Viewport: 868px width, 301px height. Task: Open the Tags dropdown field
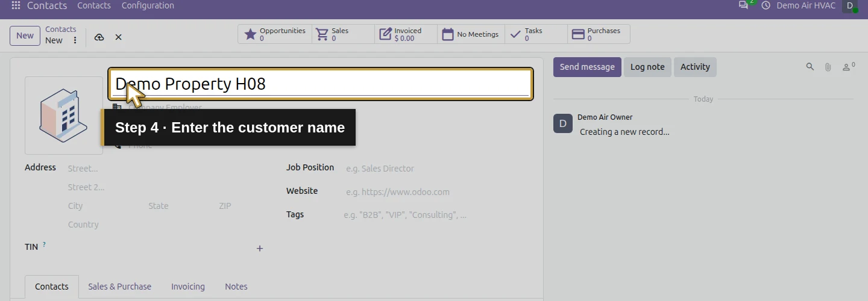pos(437,215)
